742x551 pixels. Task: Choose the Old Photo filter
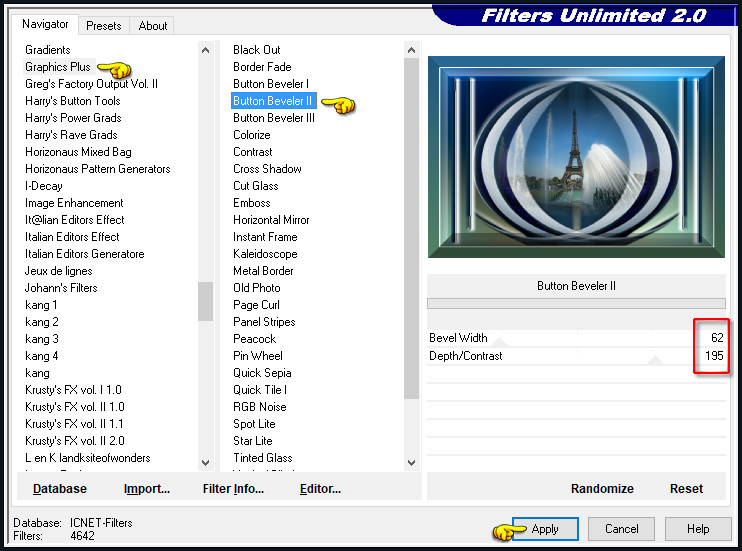[256, 288]
